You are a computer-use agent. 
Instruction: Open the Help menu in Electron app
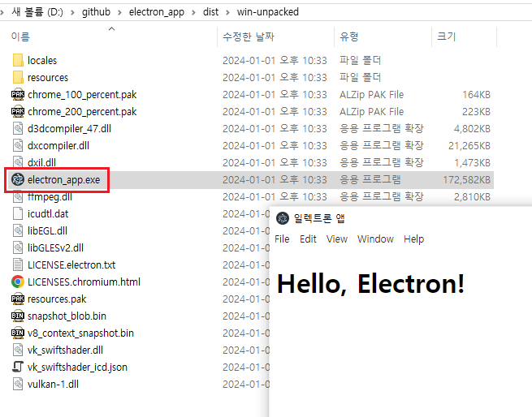[x=413, y=239]
